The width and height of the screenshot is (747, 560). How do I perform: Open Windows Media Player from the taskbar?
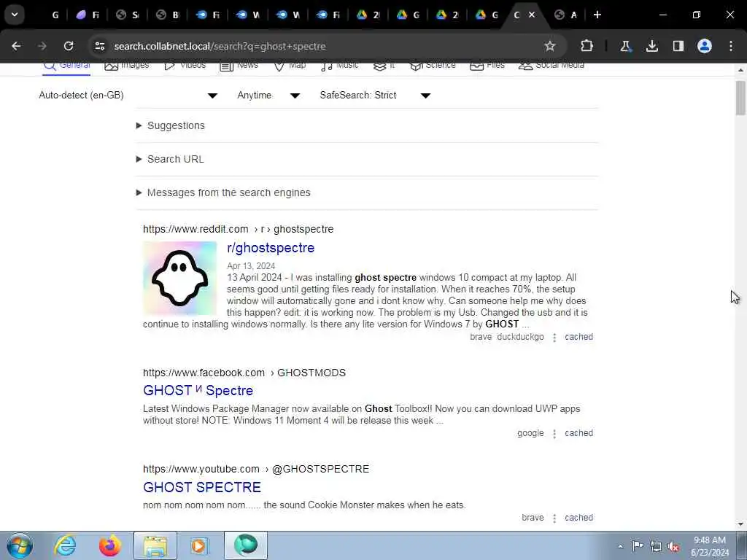199,545
